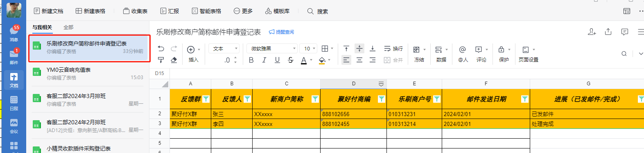Open the document comments panel icon
This screenshot has width=644, height=153.
pos(625,32)
